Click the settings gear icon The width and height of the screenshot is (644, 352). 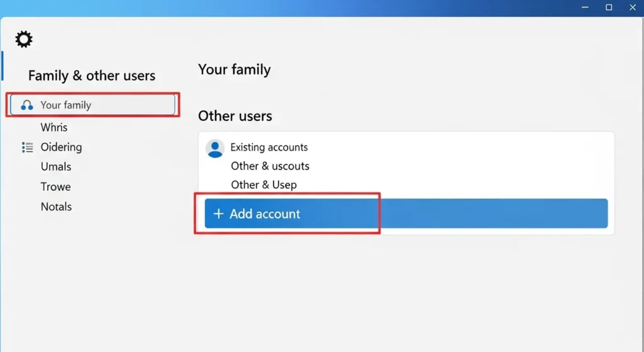coord(24,40)
